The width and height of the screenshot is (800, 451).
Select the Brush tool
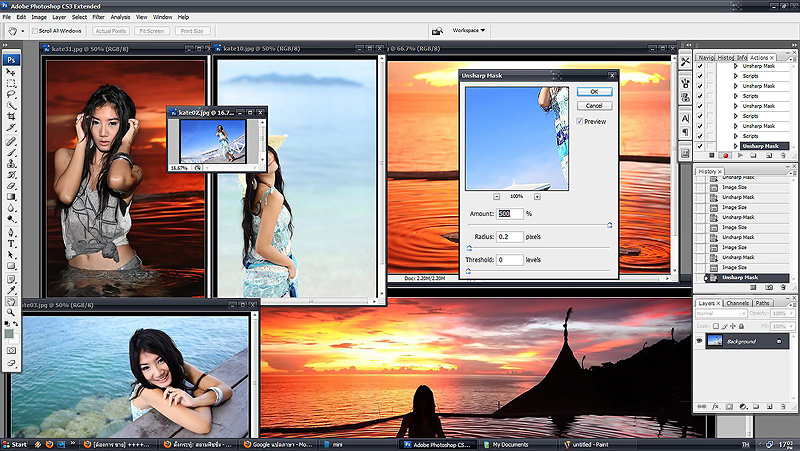point(11,153)
